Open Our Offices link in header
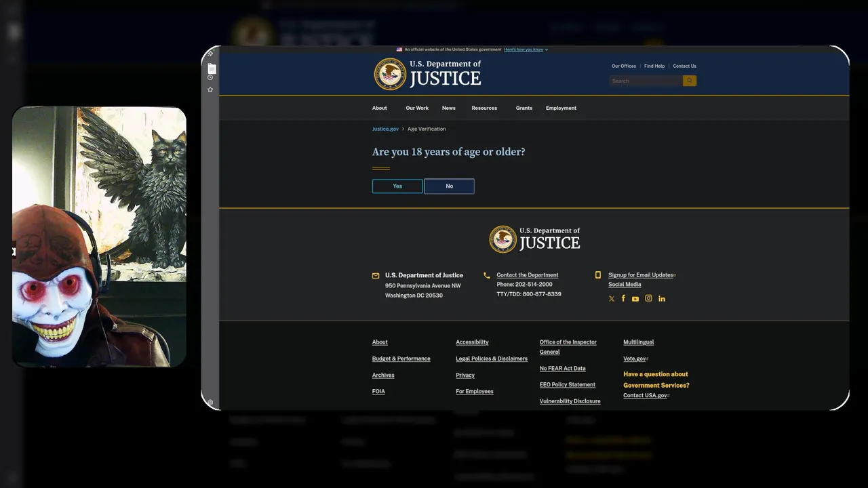 coord(624,66)
